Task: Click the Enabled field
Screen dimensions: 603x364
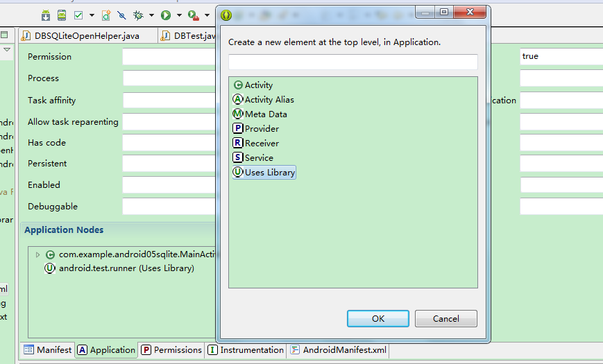Action: 169,185
